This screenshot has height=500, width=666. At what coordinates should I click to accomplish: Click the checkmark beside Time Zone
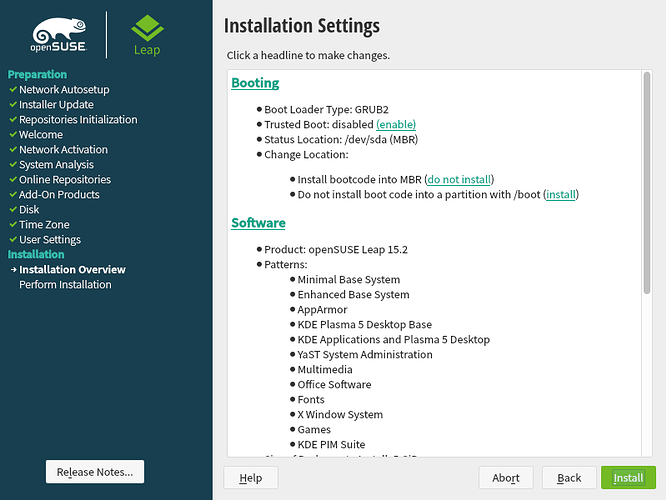(13, 225)
